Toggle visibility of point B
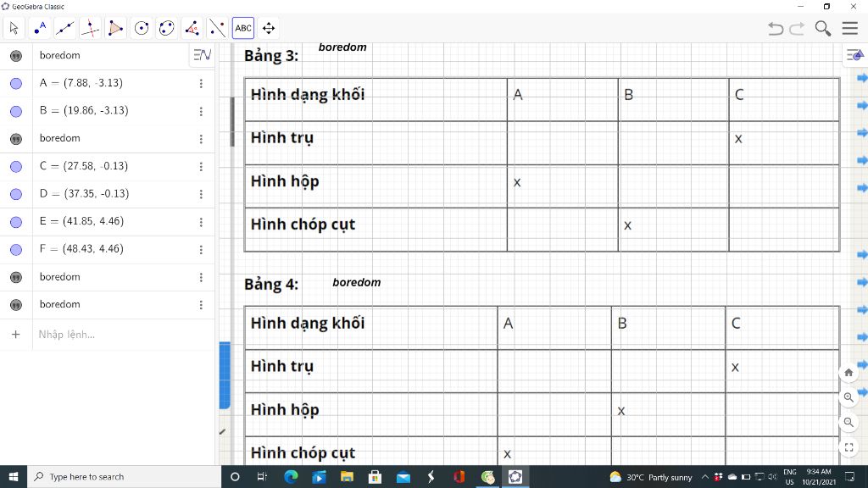 pos(16,111)
